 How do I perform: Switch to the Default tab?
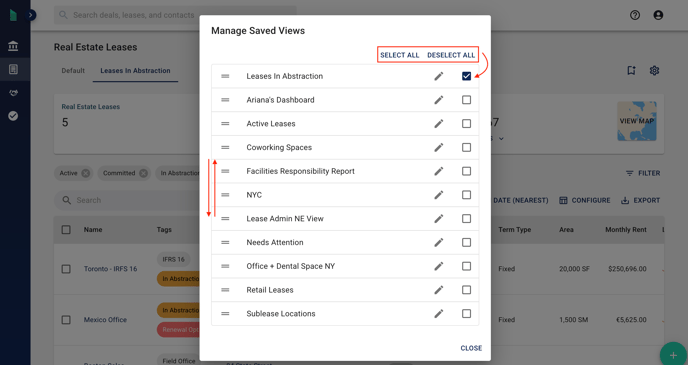tap(73, 71)
